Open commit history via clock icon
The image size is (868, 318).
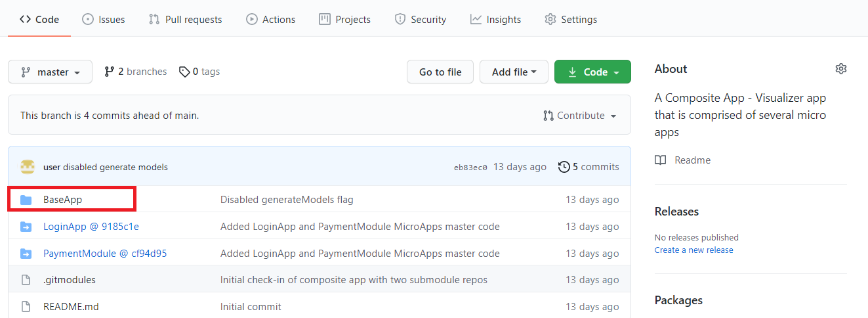coord(564,167)
